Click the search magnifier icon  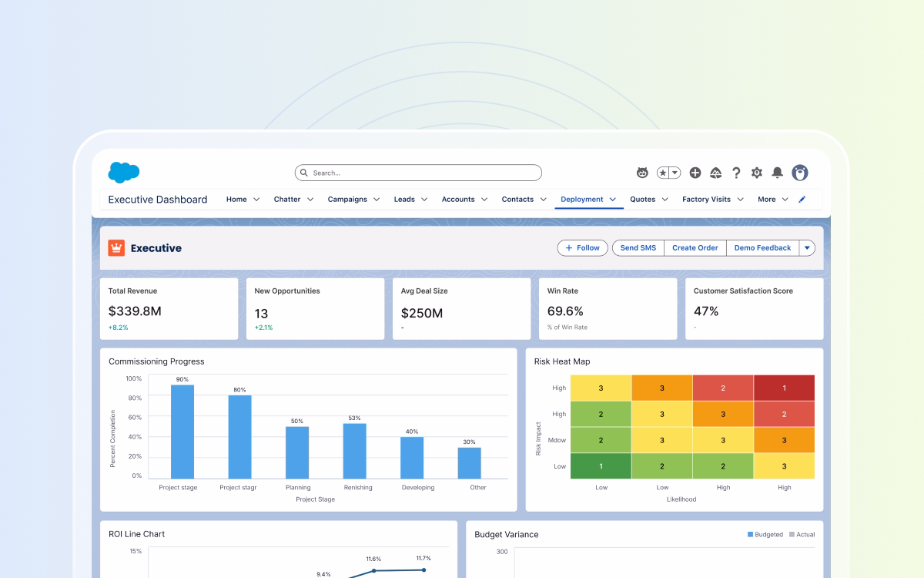click(304, 173)
